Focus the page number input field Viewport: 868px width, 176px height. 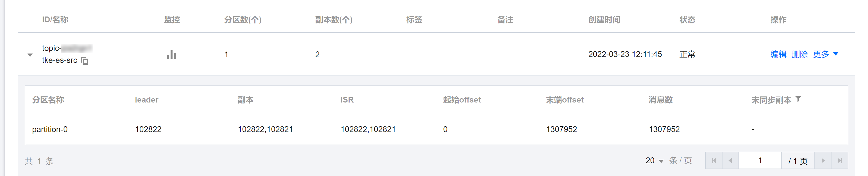(x=760, y=161)
